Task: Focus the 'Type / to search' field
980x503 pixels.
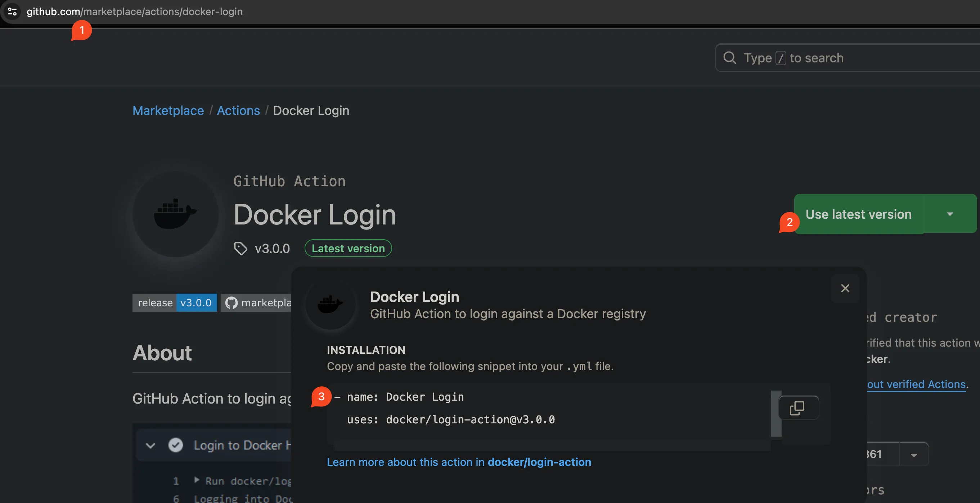Action: (x=848, y=58)
